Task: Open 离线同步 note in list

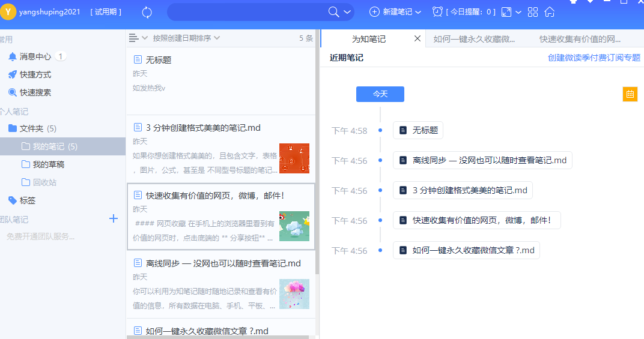Action: 221,284
